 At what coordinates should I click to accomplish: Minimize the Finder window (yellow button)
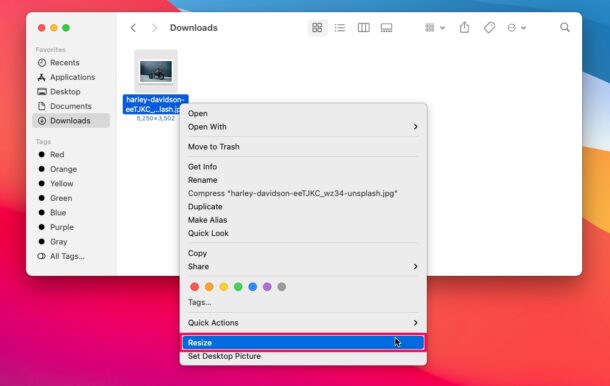pyautogui.click(x=54, y=28)
